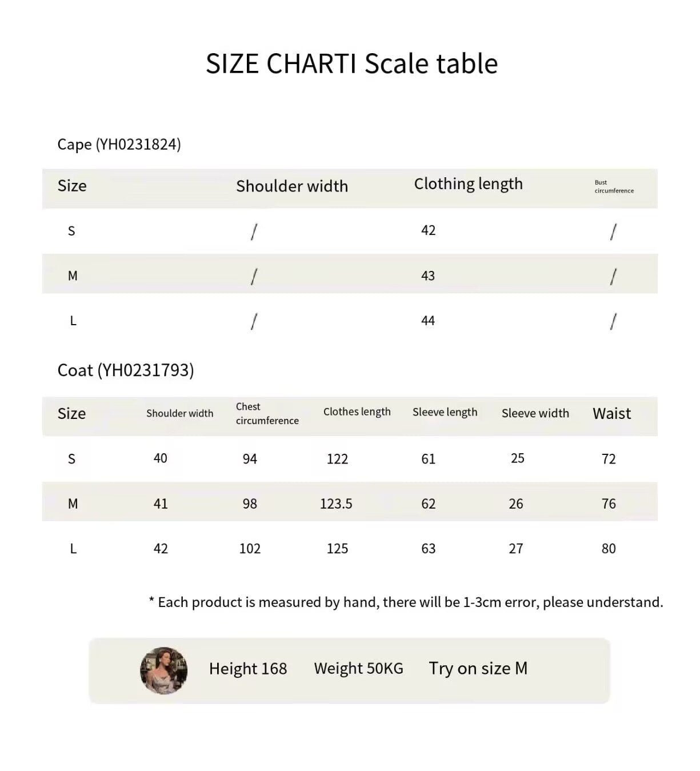Click the Cape table Shoulder width header
The image size is (700, 771).
pyautogui.click(x=292, y=186)
